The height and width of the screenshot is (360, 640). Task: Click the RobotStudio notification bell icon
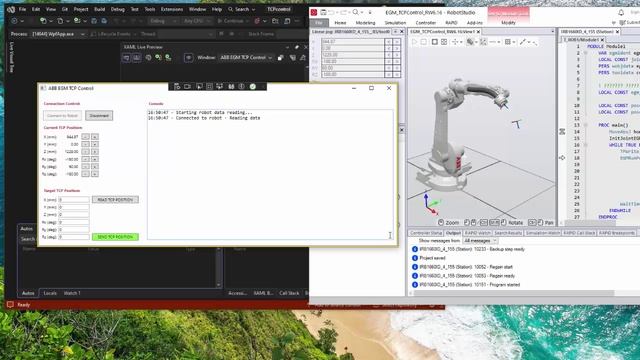click(621, 13)
